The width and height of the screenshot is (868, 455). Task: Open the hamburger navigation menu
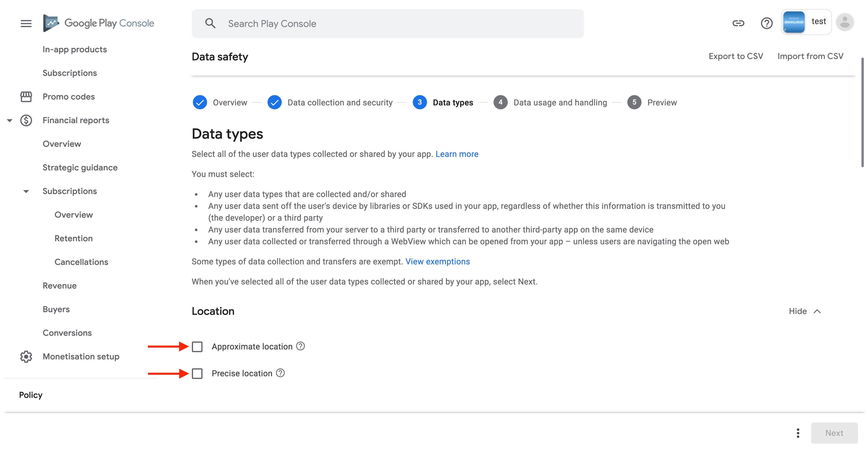(x=26, y=23)
